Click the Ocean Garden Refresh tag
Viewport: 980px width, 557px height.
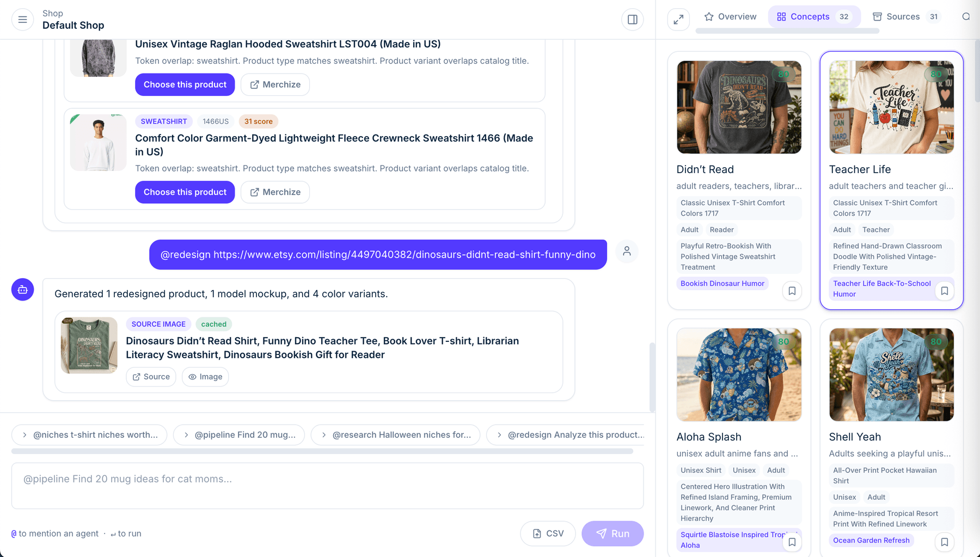pyautogui.click(x=871, y=540)
